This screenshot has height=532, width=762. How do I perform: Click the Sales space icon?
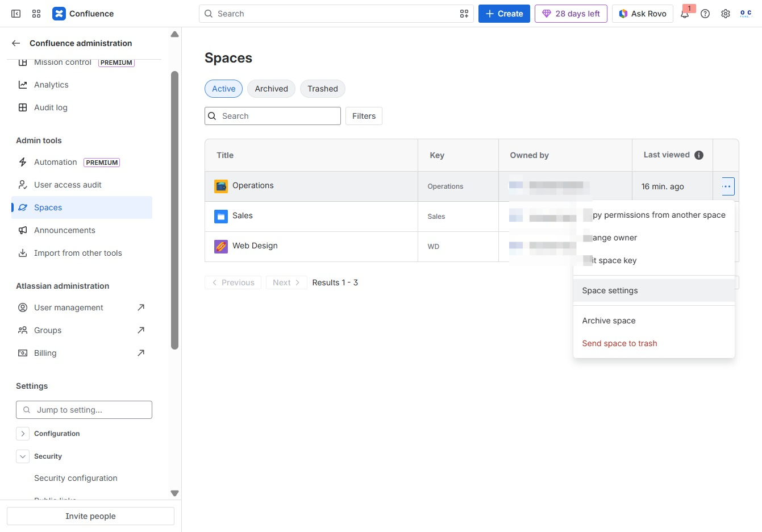pyautogui.click(x=221, y=216)
